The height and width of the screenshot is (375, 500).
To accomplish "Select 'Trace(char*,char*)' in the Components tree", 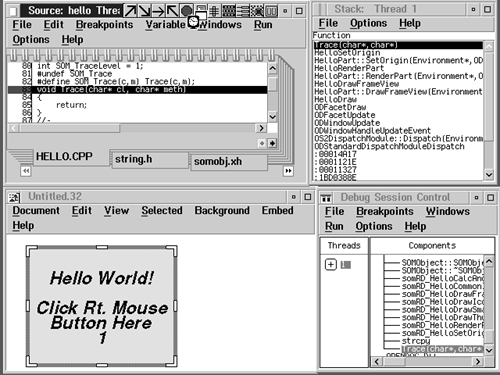I will pos(442,349).
